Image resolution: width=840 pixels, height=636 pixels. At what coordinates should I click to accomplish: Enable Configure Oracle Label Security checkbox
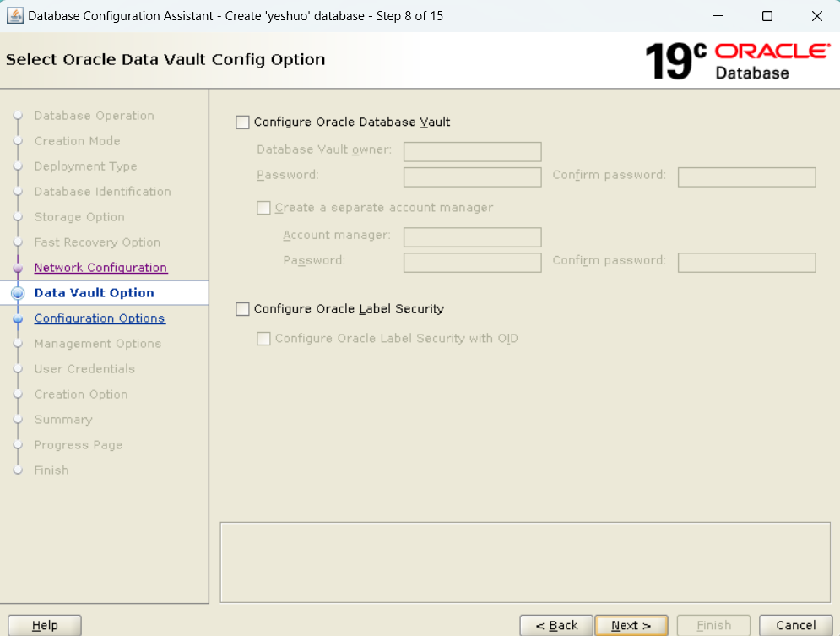[x=242, y=309]
